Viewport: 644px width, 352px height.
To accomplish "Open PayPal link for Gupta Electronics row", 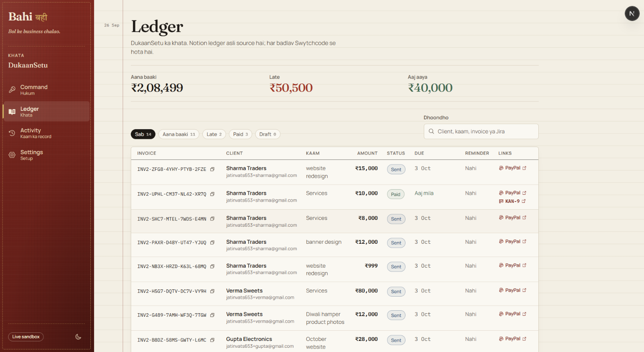I will point(513,339).
